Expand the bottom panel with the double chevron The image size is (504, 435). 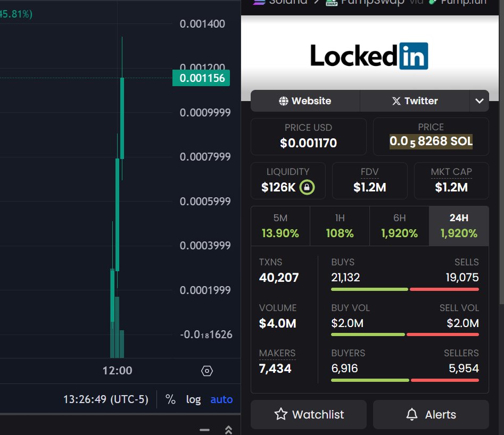[x=228, y=430]
